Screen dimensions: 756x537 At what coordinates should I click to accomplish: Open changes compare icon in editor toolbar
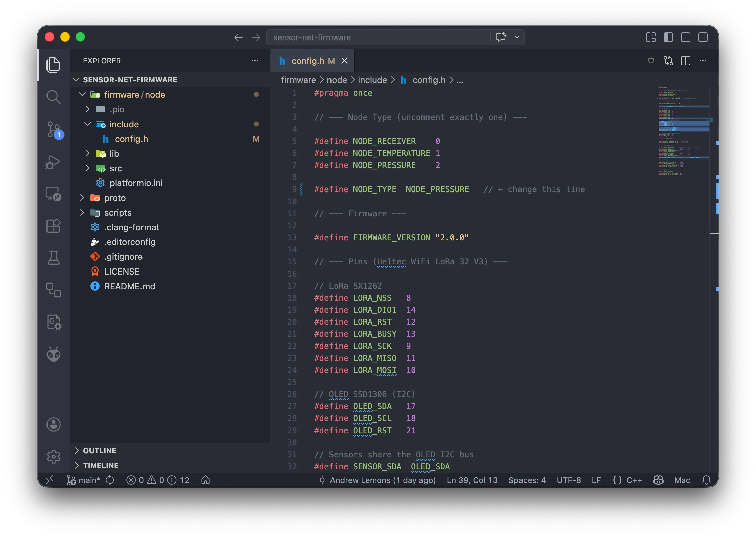pyautogui.click(x=668, y=61)
